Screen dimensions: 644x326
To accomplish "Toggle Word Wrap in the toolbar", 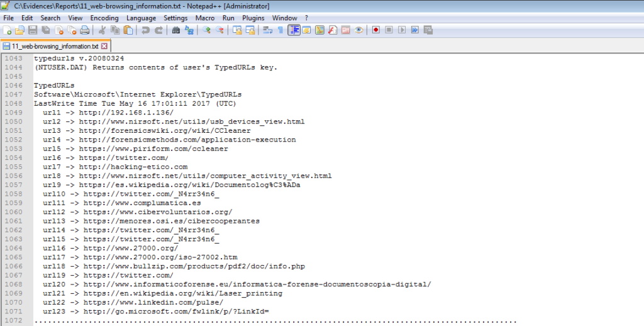I will click(267, 30).
